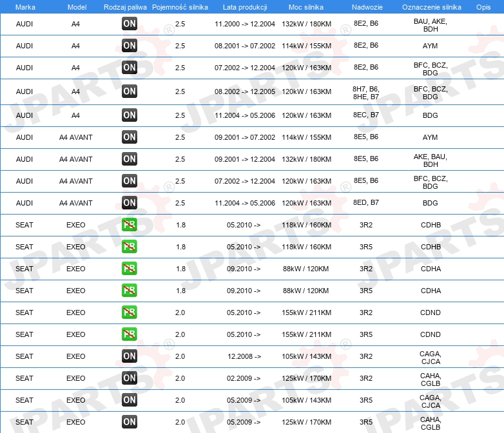Click the body code 8ED, B7

pyautogui.click(x=366, y=202)
